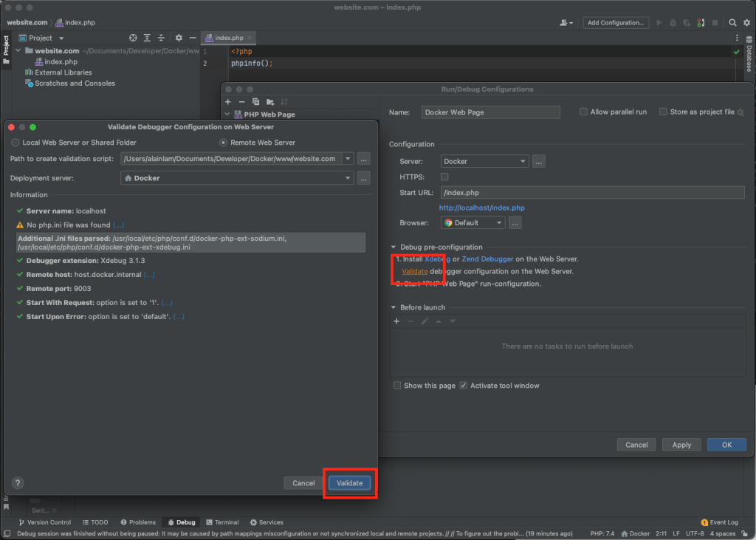Click the Name field containing Docker Web Page

(x=491, y=112)
